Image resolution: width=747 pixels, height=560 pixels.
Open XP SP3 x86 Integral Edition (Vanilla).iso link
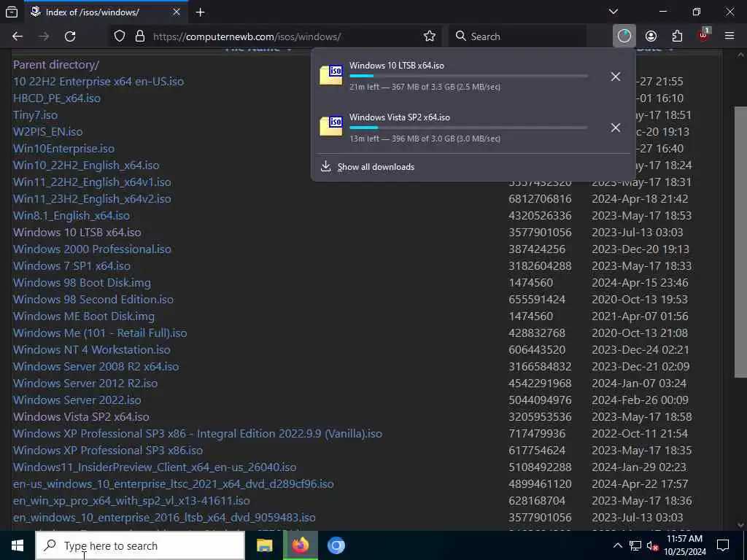pos(198,433)
